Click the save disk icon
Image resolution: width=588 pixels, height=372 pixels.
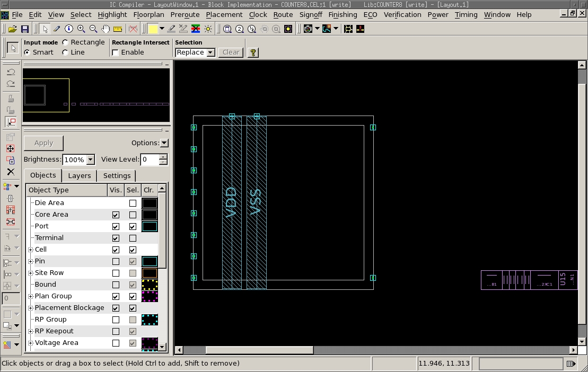tap(24, 29)
